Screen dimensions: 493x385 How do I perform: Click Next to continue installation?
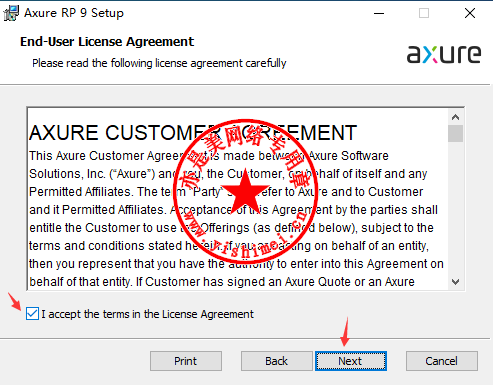[351, 361]
